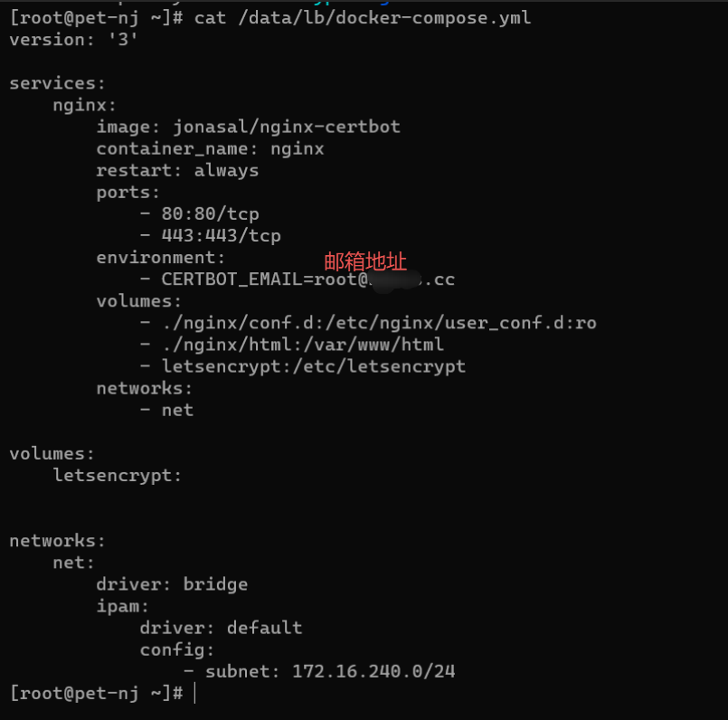This screenshot has height=720, width=728.
Task: Click the restart: always line
Action: 177,170
